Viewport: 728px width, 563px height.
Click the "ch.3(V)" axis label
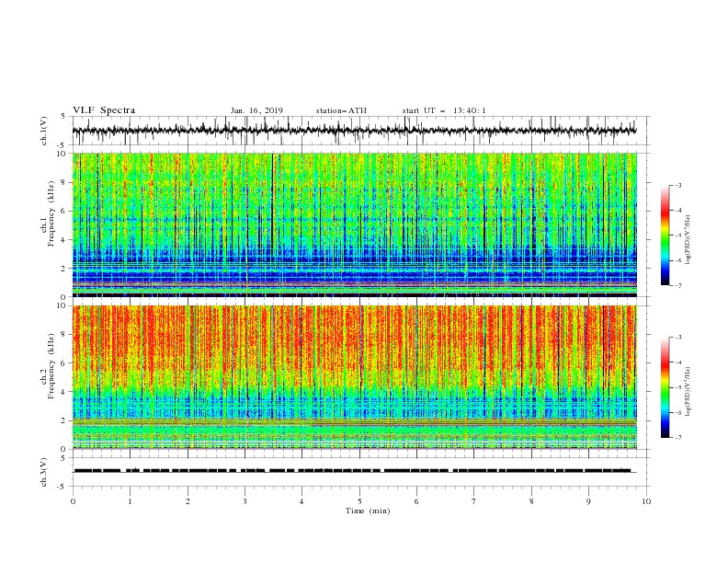coord(44,472)
